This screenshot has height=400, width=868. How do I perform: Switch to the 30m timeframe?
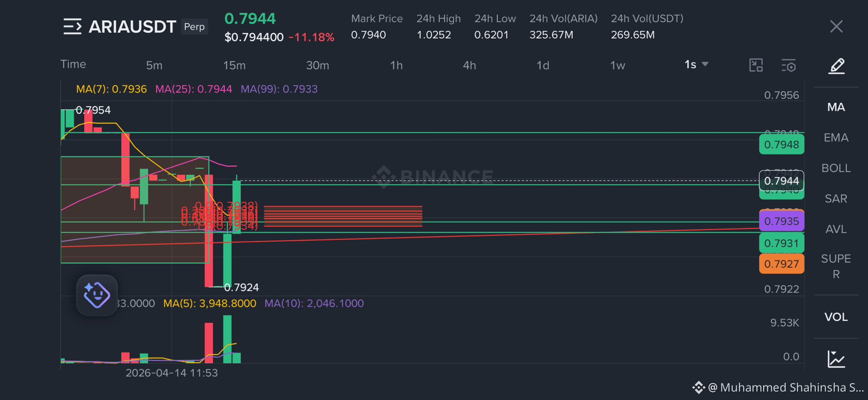pos(318,65)
